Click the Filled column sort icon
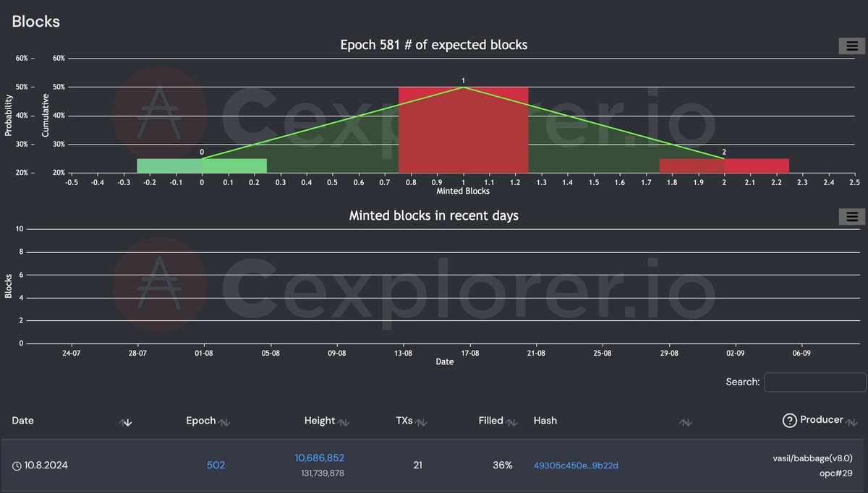 [511, 421]
